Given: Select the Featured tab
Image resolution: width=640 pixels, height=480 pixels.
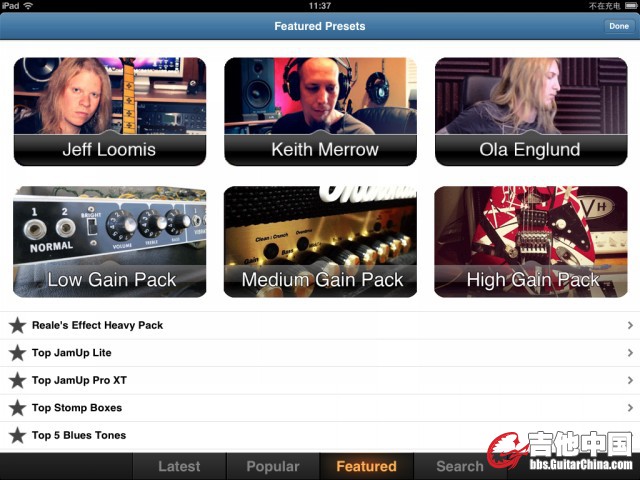Looking at the screenshot, I should coord(366,466).
